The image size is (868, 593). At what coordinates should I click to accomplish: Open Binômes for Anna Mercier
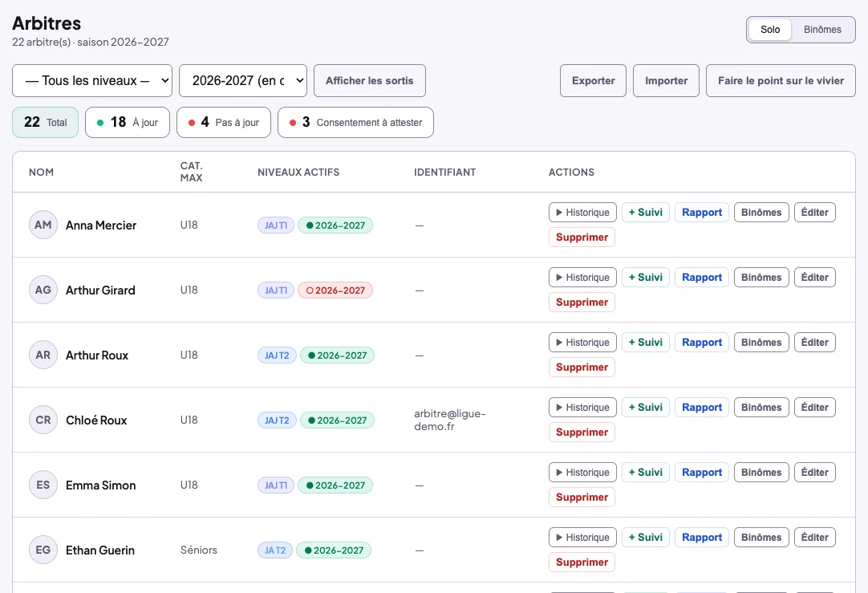point(761,212)
